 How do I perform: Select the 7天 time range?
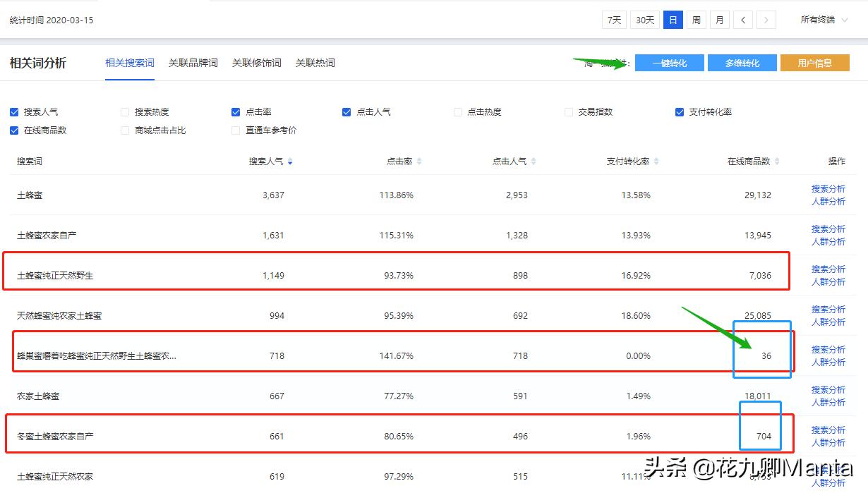pyautogui.click(x=613, y=20)
